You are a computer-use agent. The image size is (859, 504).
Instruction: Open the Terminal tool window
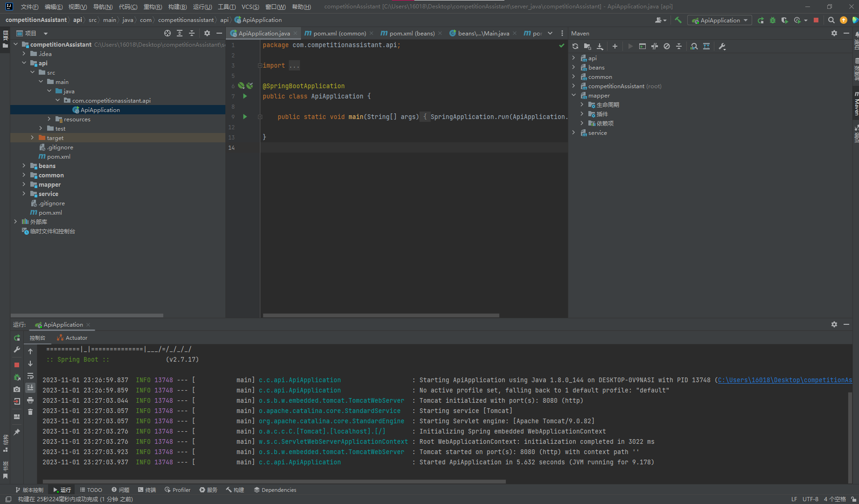point(147,490)
